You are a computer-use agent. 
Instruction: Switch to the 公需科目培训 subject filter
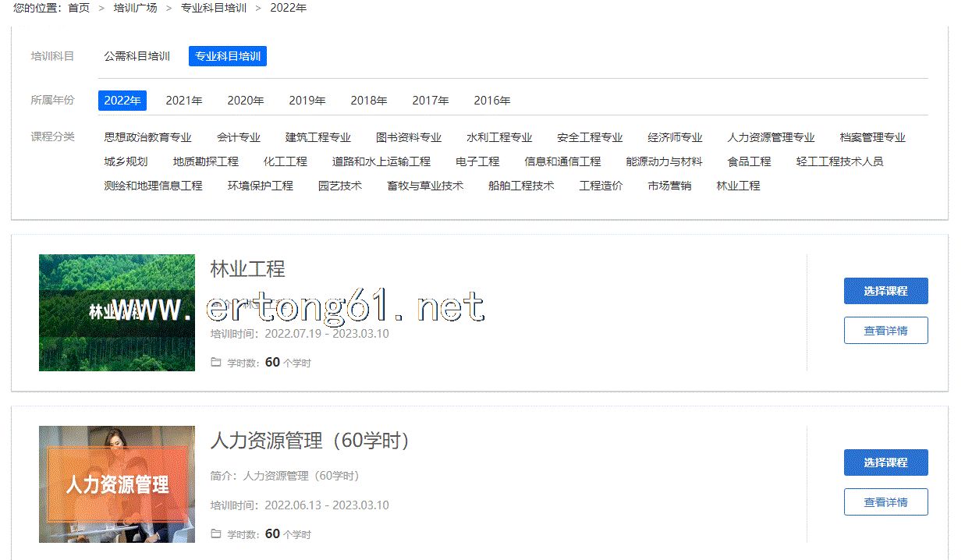coord(137,56)
